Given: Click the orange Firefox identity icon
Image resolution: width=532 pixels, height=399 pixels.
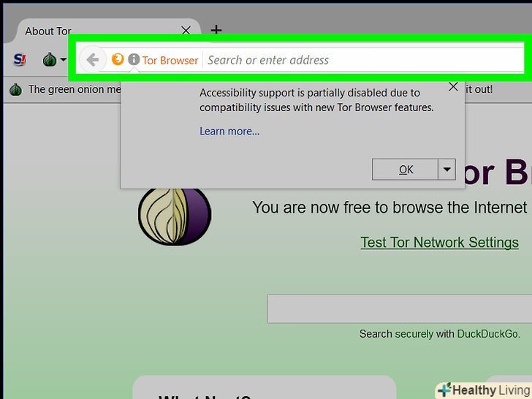Looking at the screenshot, I should (118, 59).
